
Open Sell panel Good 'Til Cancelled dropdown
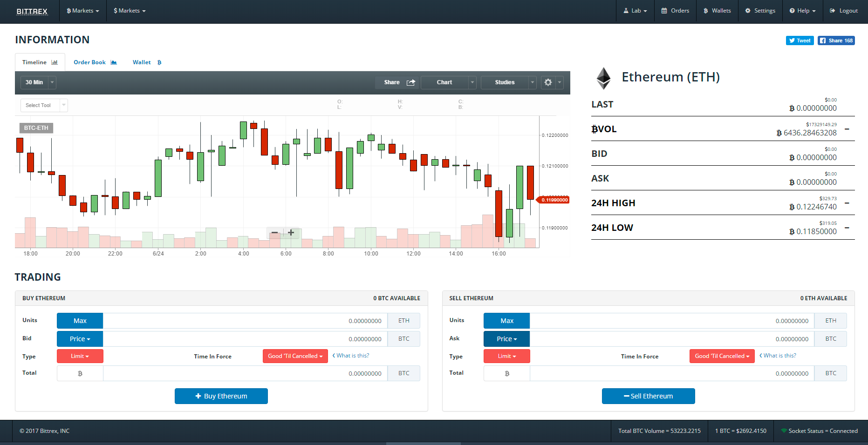coord(722,356)
